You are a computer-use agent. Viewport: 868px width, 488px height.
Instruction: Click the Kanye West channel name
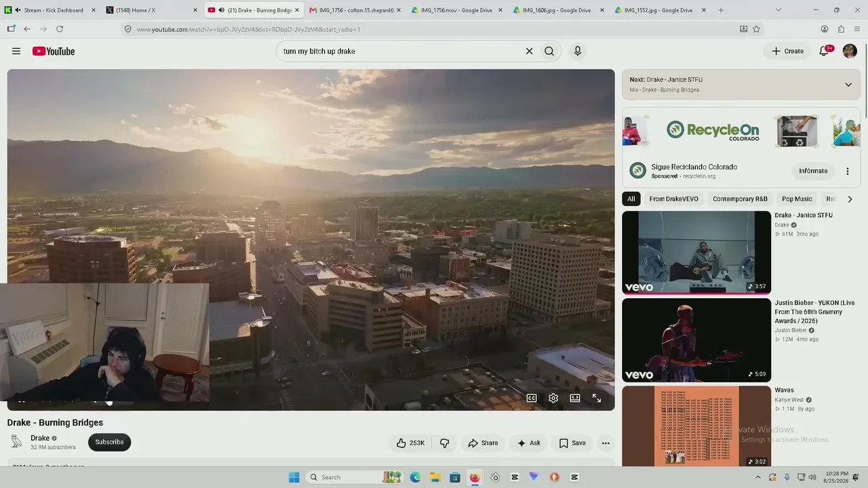(x=789, y=400)
